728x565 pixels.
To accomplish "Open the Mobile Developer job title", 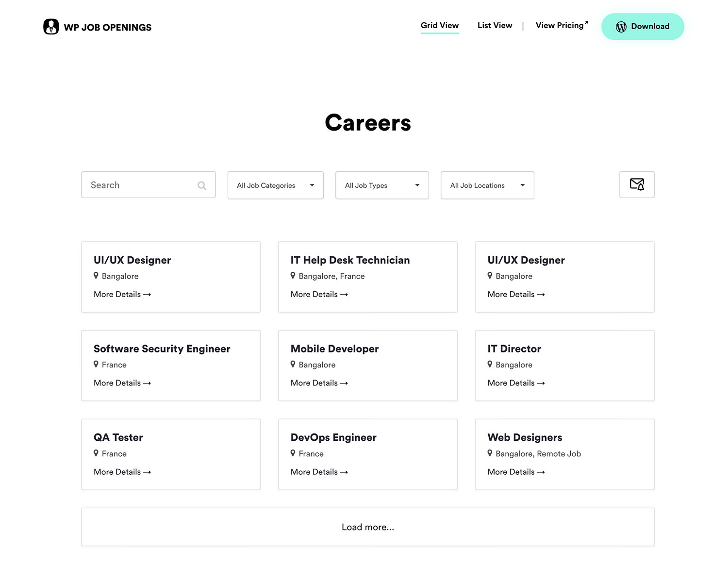I will coord(334,349).
